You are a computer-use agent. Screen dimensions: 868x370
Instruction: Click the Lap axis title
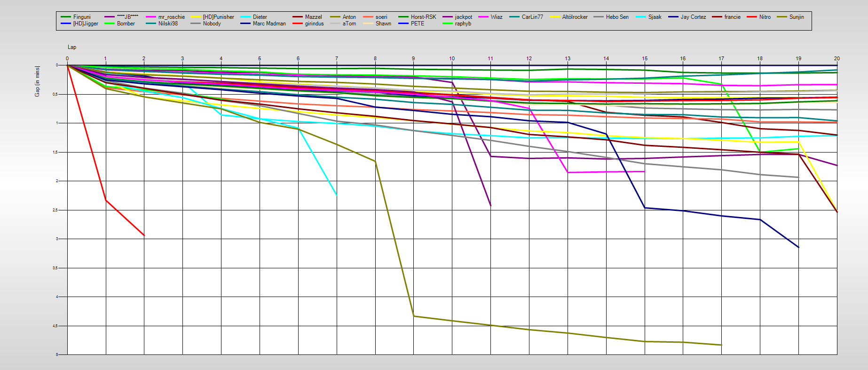coord(72,47)
